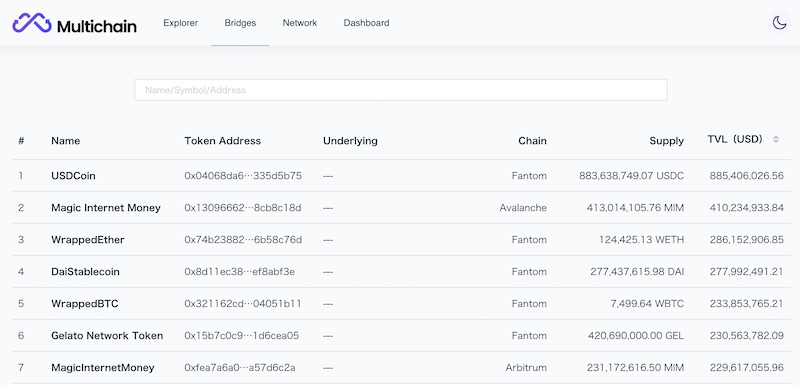Click the Name column header
Screen dimensions: 800x385
click(x=65, y=141)
